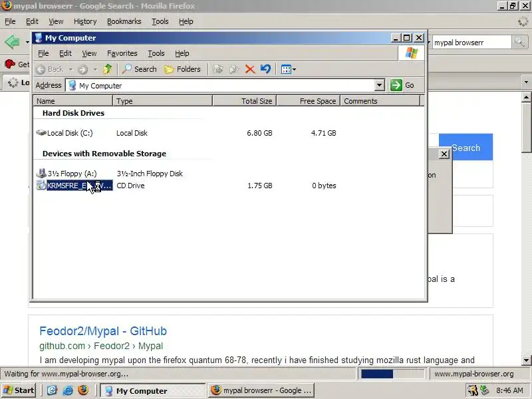The width and height of the screenshot is (532, 399).
Task: Open Edit menu in My Computer
Action: click(x=65, y=53)
